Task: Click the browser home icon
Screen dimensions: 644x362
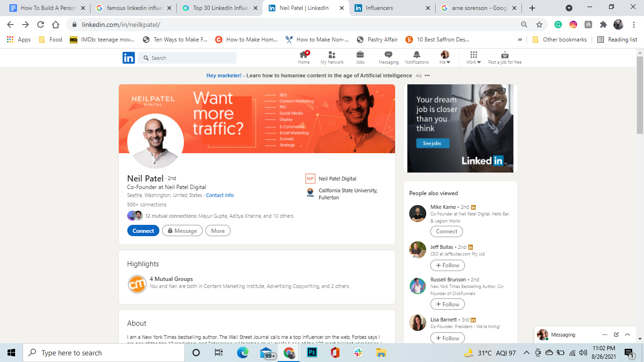Action: click(56, 25)
